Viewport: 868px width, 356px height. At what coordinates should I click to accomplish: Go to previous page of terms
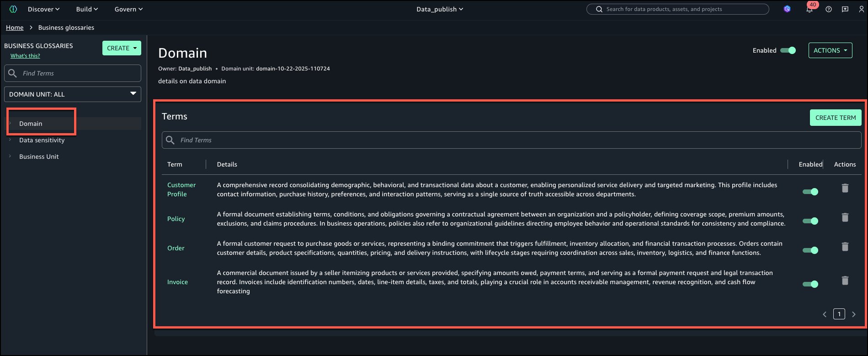click(x=825, y=314)
